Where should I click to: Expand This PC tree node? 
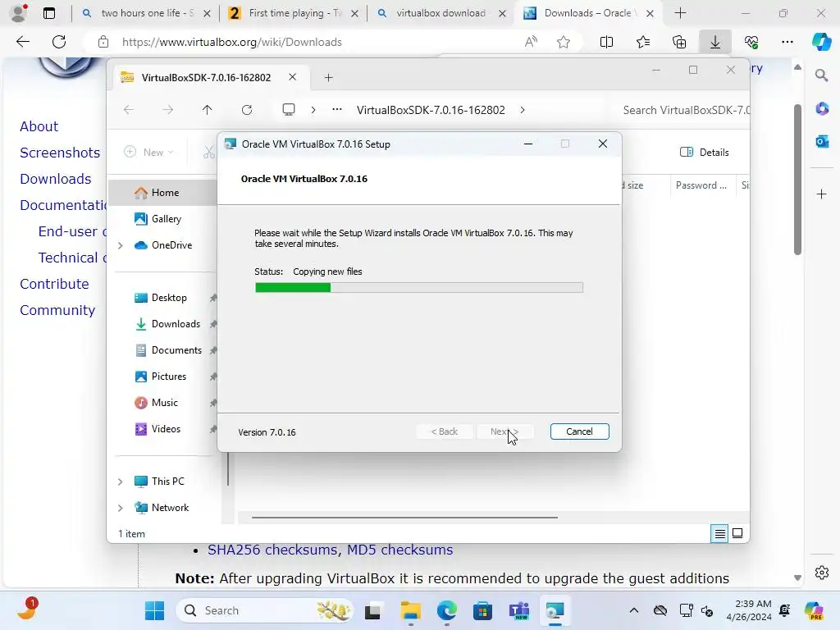pos(121,482)
